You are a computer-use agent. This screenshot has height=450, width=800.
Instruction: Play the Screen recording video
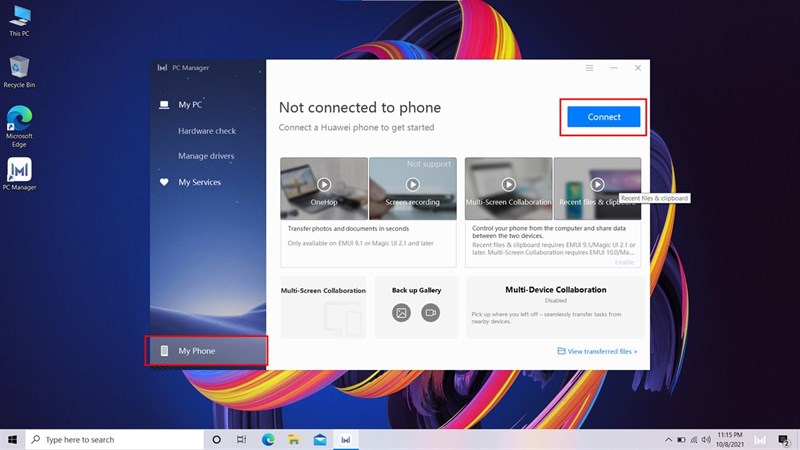coord(412,184)
